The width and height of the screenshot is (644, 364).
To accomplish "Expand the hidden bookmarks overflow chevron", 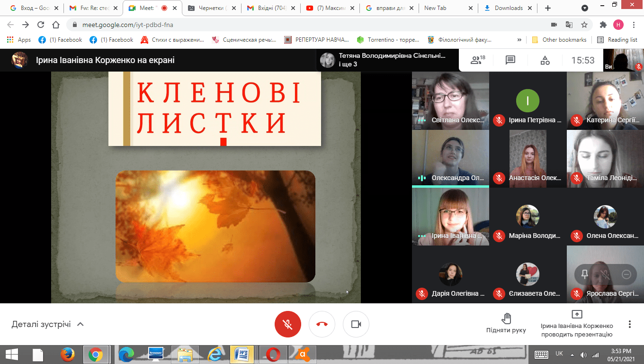I will [x=519, y=40].
